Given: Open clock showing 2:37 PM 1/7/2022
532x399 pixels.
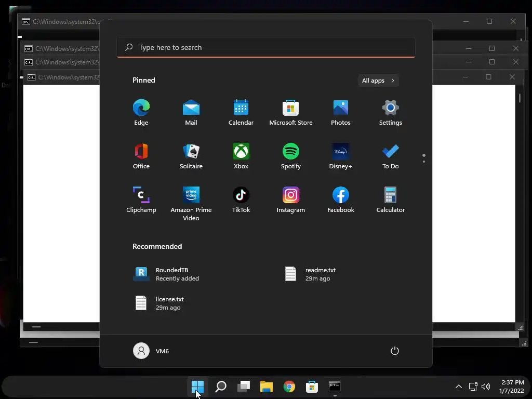Looking at the screenshot, I should [512, 387].
